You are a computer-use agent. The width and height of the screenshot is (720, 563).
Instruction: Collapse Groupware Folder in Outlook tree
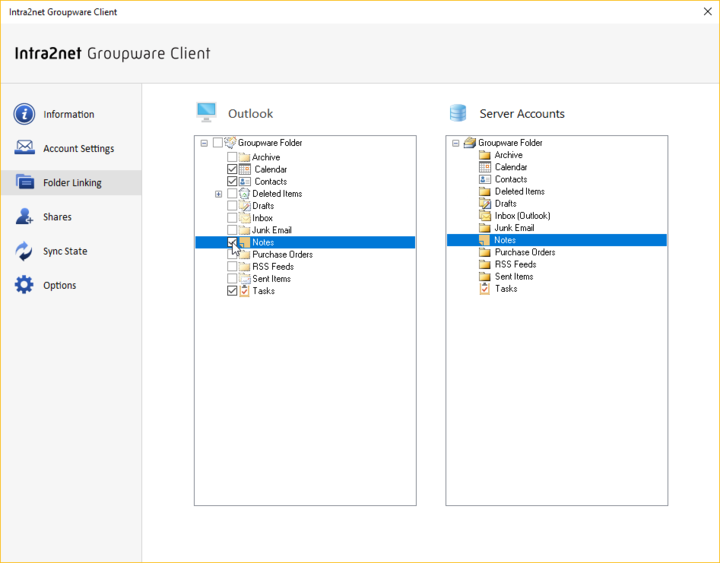click(204, 143)
